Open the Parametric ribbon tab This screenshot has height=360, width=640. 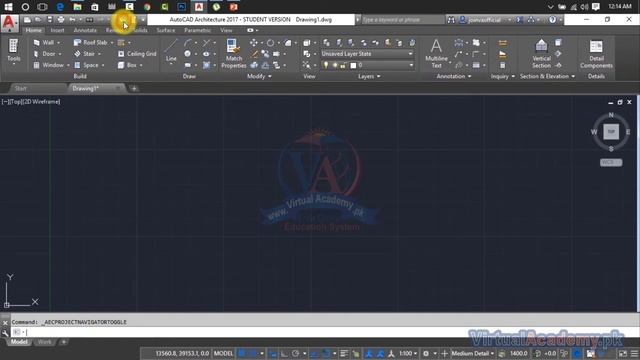click(x=198, y=30)
